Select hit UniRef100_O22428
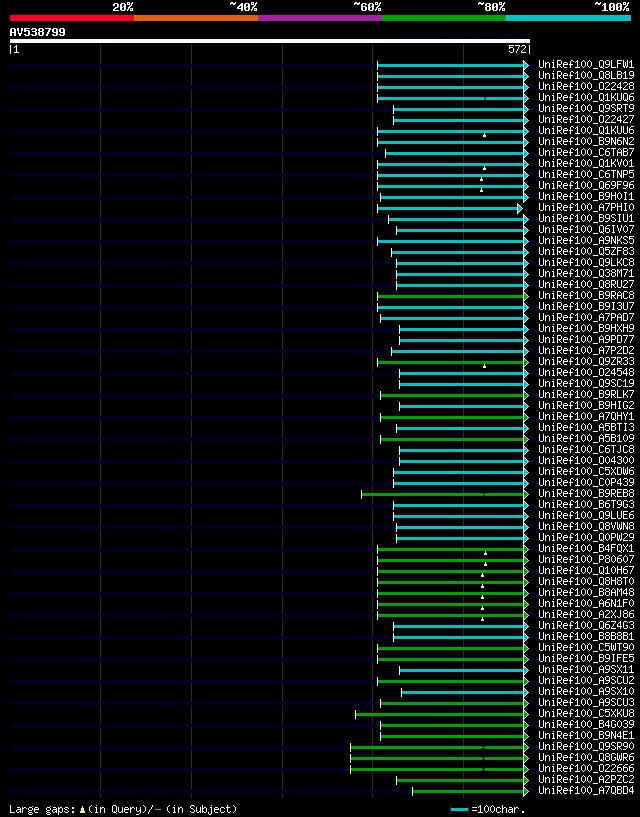640x817 pixels. (x=586, y=86)
